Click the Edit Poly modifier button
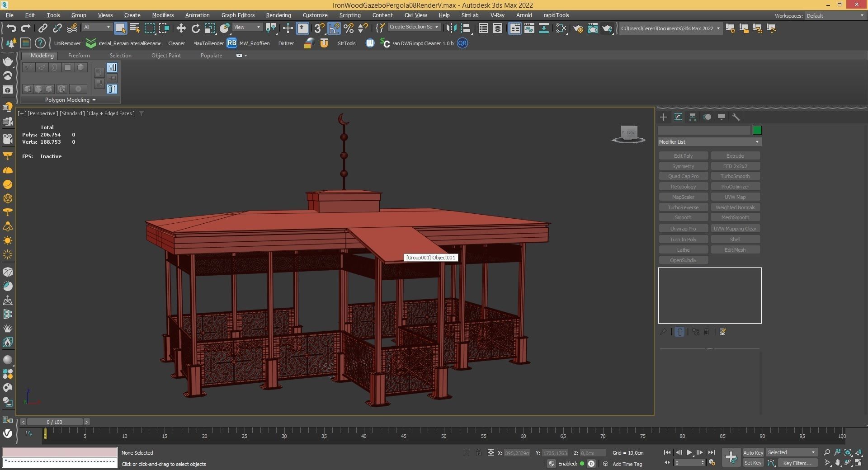This screenshot has width=868, height=470. 683,156
